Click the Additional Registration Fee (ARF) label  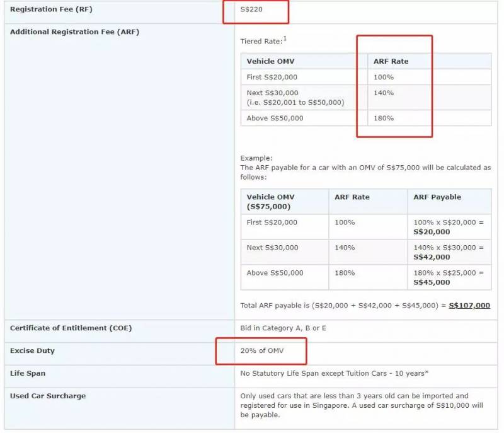click(x=74, y=32)
